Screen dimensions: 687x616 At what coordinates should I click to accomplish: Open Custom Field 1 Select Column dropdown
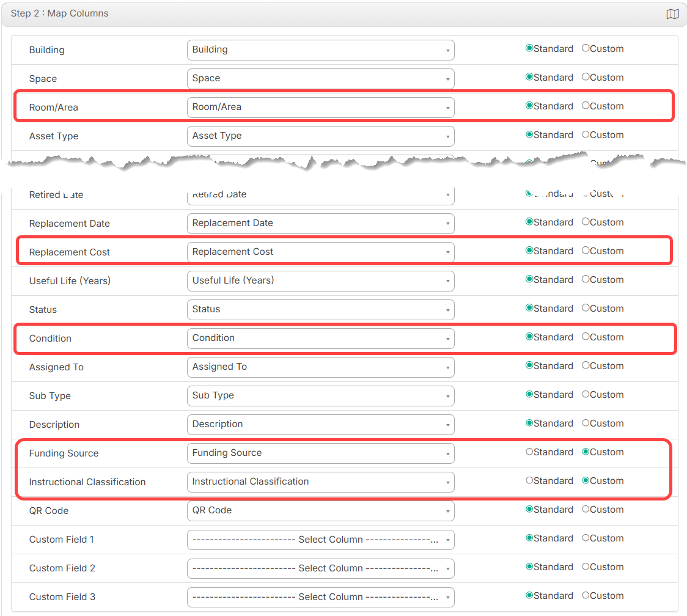pos(320,540)
